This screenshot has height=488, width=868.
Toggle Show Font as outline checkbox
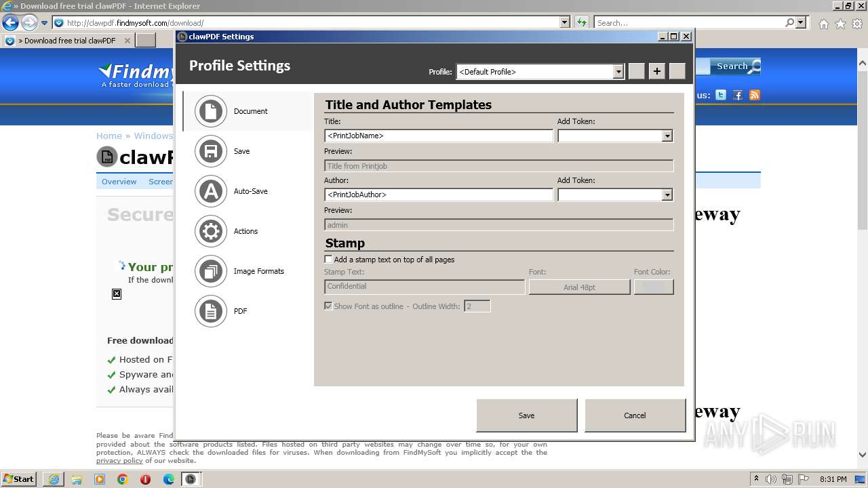point(328,306)
